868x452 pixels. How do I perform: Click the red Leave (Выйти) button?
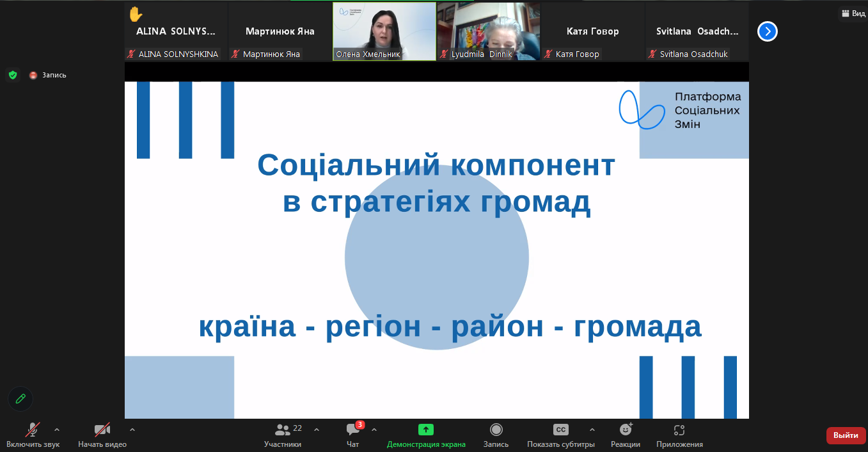(x=846, y=435)
